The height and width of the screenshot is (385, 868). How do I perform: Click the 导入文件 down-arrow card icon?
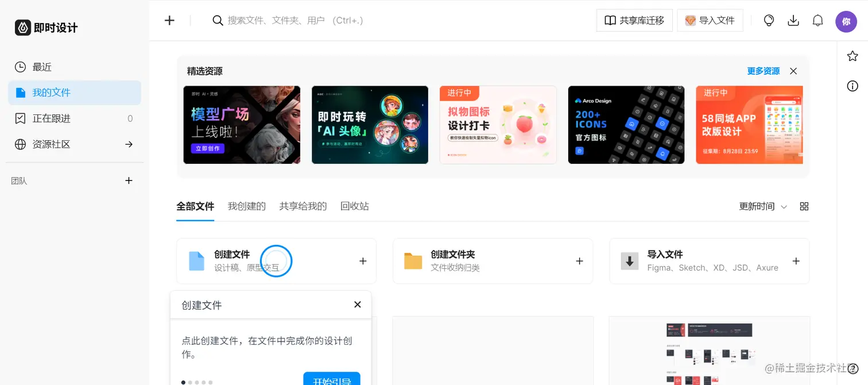point(630,261)
